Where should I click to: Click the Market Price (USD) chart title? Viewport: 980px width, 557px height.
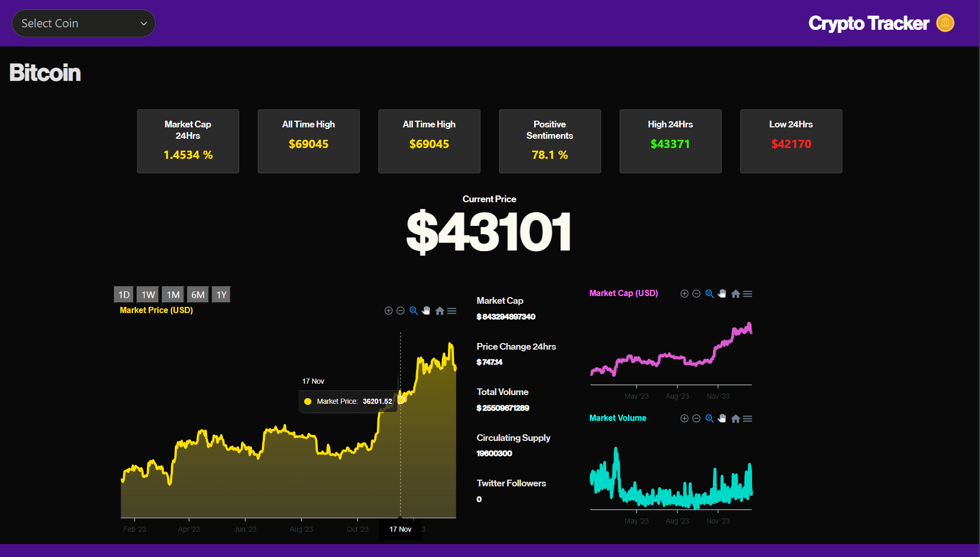click(156, 310)
